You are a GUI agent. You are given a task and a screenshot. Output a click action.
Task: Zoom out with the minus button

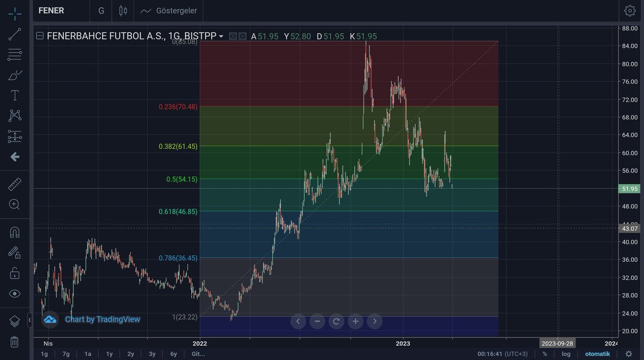point(317,321)
